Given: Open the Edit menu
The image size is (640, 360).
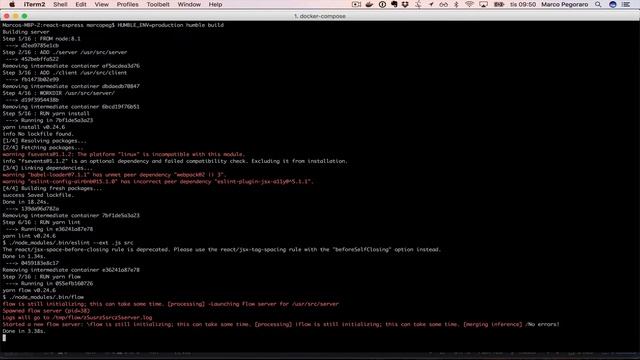Looking at the screenshot, I should pos(81,4).
